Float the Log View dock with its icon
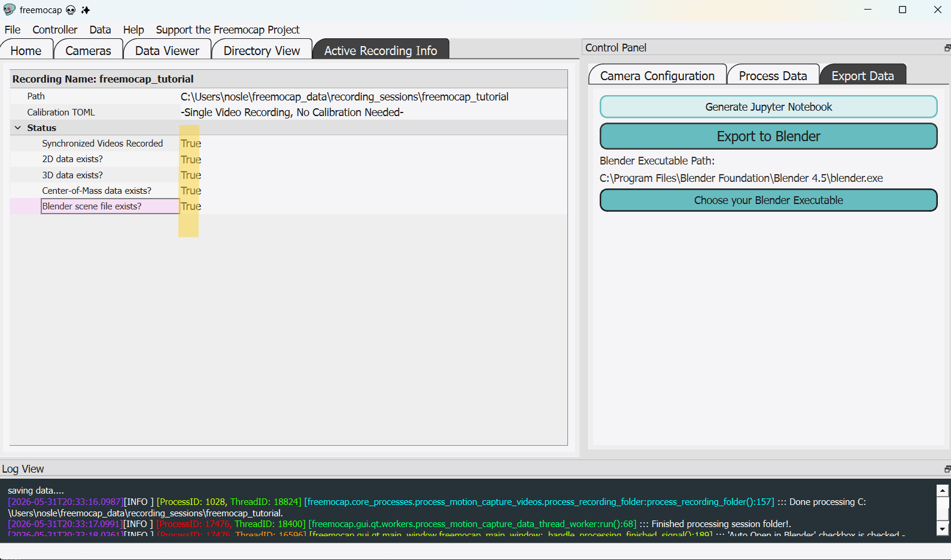Viewport: 951px width, 560px height. pos(947,469)
